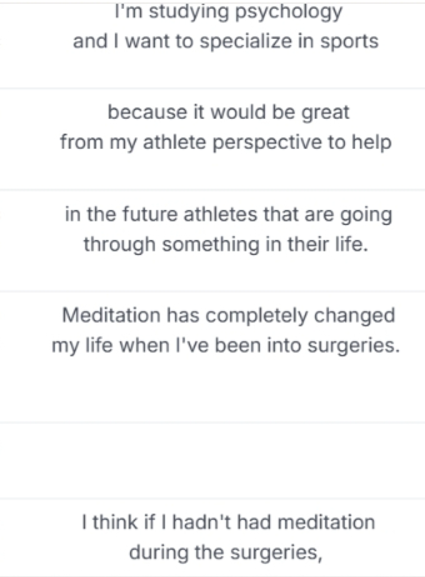Select the "during the surgeries," caption line

coord(226,553)
